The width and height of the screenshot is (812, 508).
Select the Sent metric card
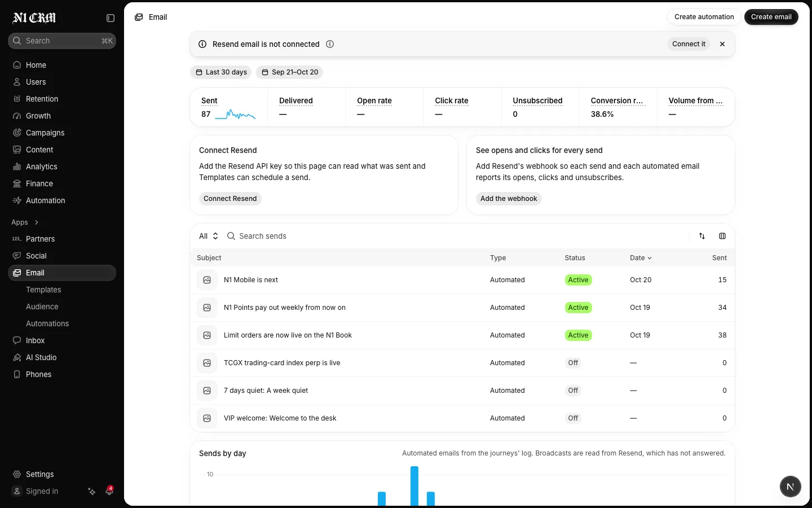[229, 107]
